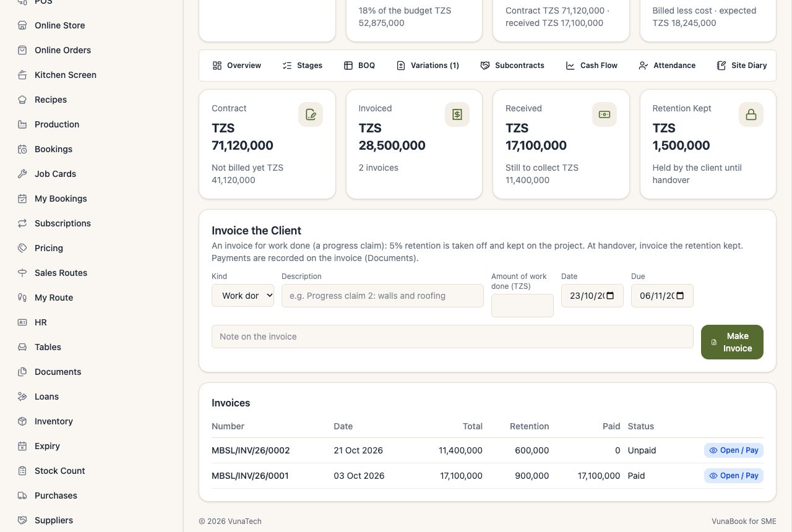
Task: Click the Contract card edit icon
Action: (311, 114)
